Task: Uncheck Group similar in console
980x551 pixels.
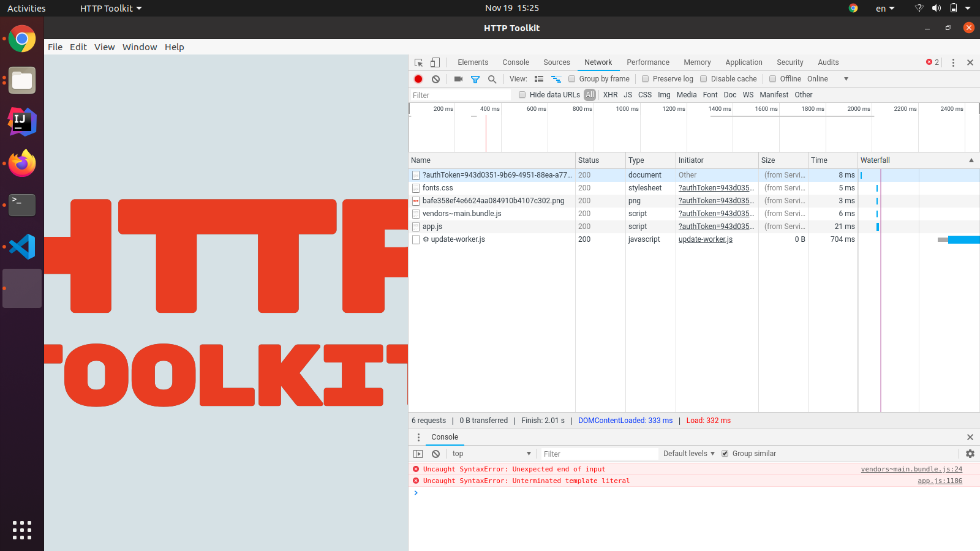Action: tap(725, 453)
